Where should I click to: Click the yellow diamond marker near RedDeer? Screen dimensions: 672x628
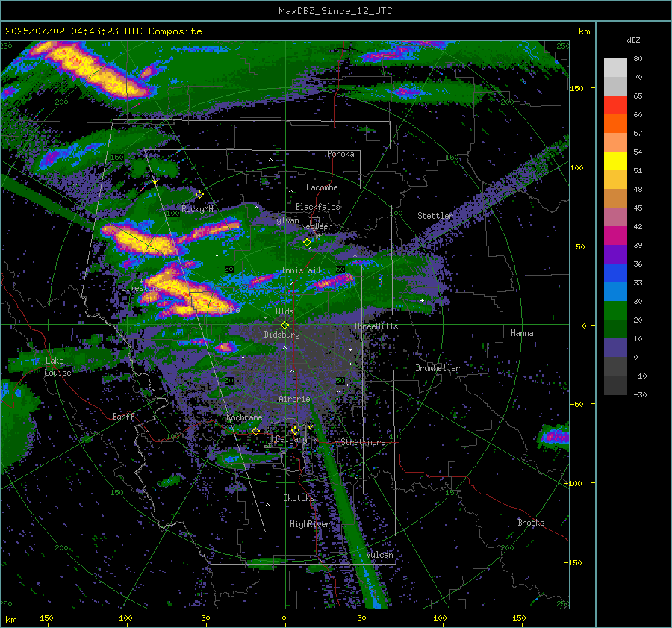307,243
